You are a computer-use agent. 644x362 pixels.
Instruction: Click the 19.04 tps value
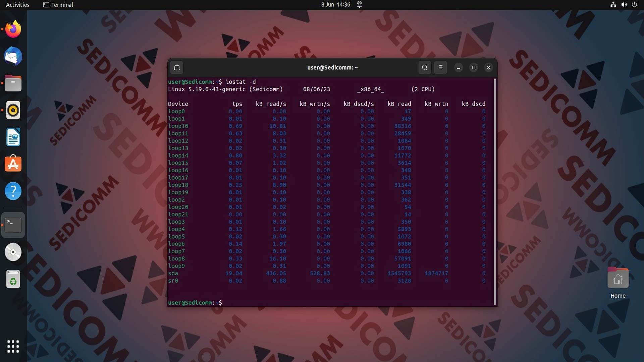coord(234,274)
